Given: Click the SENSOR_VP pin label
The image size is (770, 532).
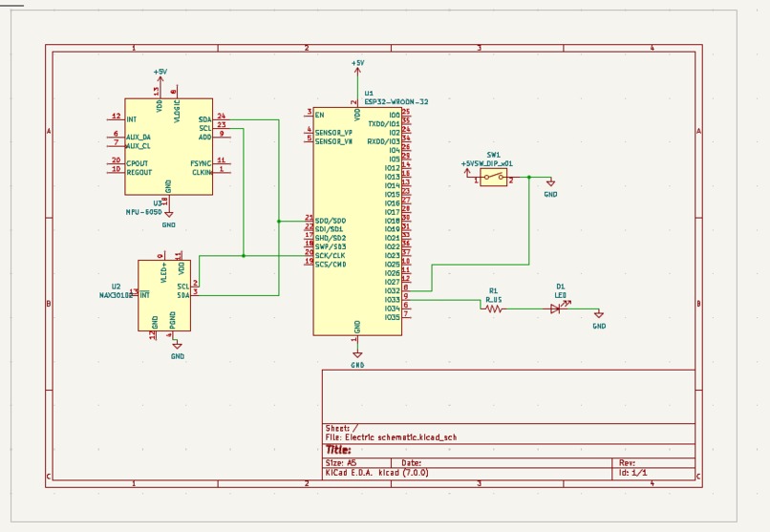Looking at the screenshot, I should tap(333, 133).
